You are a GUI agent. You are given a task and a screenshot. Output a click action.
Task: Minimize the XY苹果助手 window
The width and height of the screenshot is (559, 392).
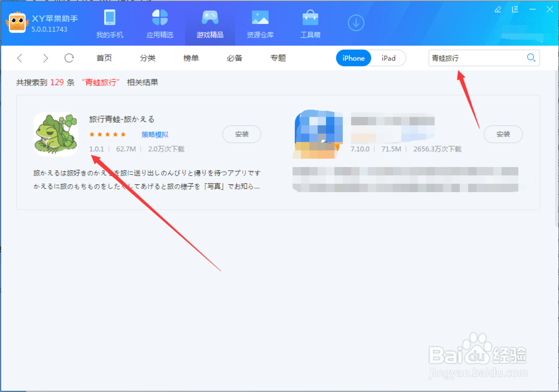533,9
